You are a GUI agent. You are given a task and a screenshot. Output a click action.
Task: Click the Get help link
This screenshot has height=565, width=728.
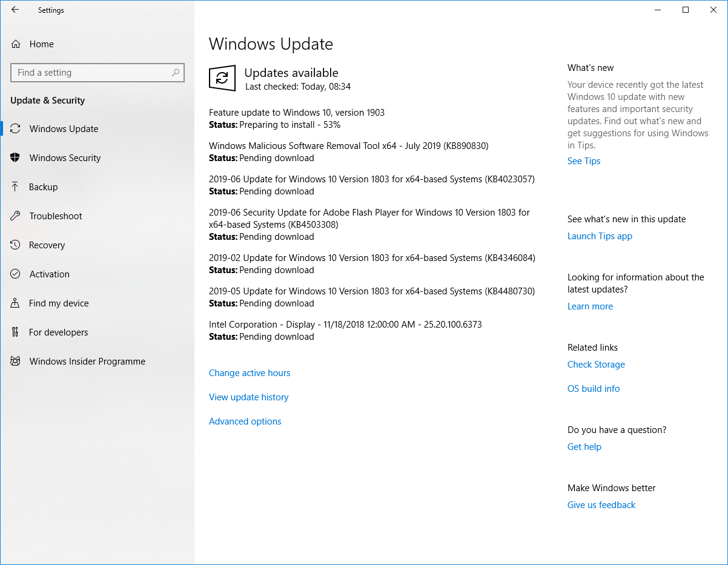[584, 447]
